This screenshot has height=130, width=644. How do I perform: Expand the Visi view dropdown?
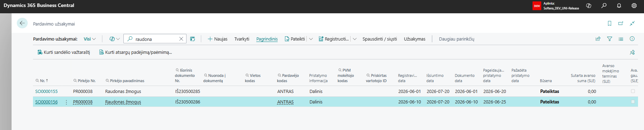pyautogui.click(x=90, y=39)
